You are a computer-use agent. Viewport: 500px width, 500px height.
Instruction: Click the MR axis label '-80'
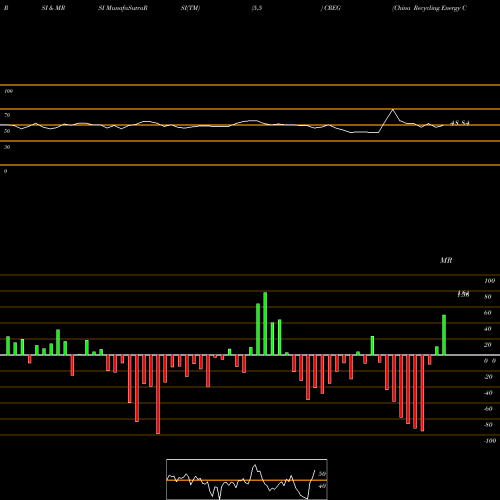click(x=488, y=425)
